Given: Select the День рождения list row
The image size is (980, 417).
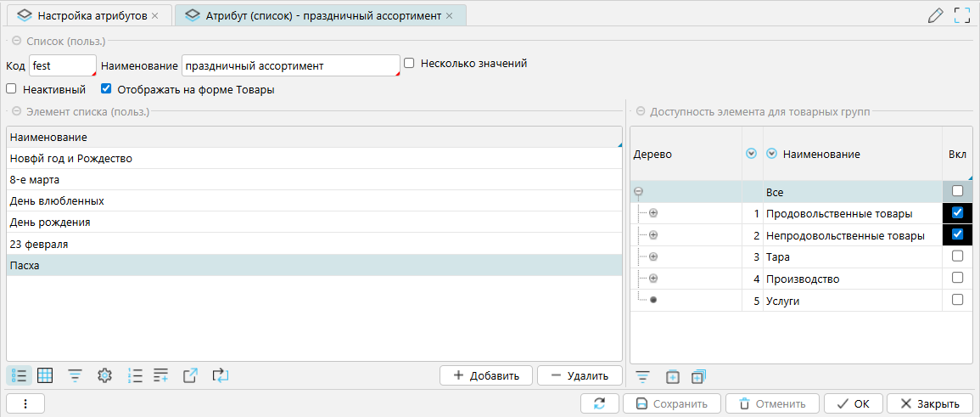Looking at the screenshot, I should 313,223.
